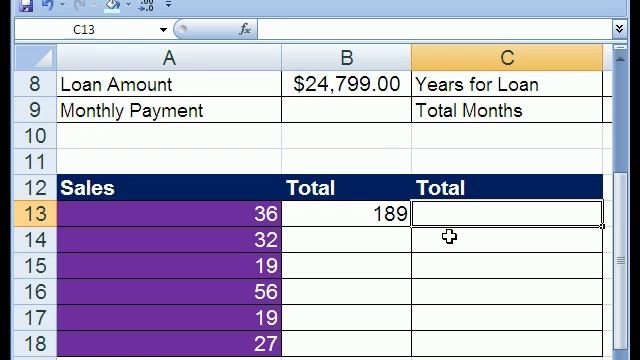This screenshot has height=360, width=640.
Task: Click the purple cell with 36
Action: [169, 214]
